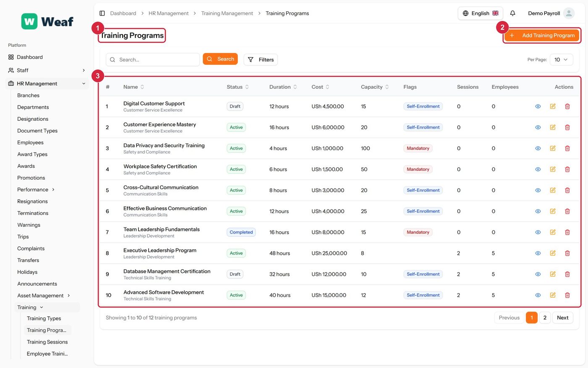Open the Filters button
Screen dimensions: 588x368
260,60
